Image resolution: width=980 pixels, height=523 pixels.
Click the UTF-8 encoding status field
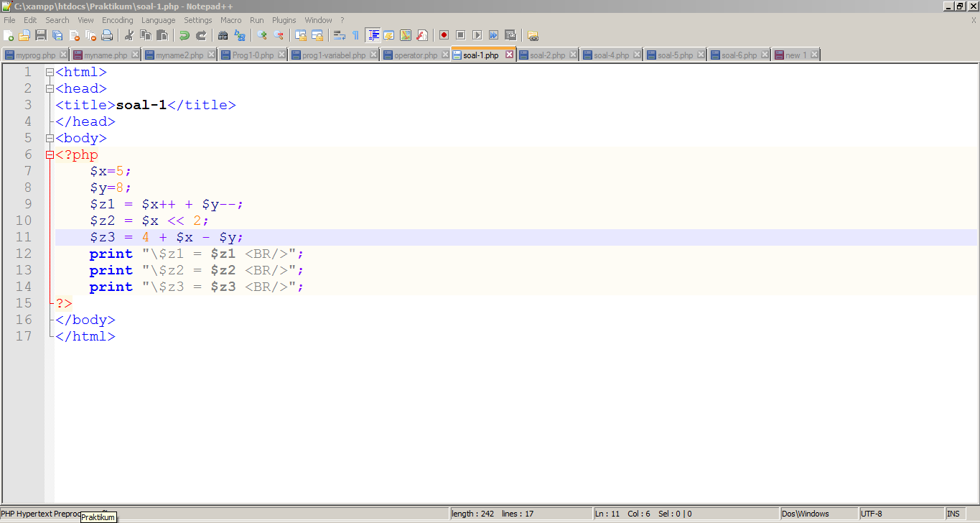coord(900,514)
